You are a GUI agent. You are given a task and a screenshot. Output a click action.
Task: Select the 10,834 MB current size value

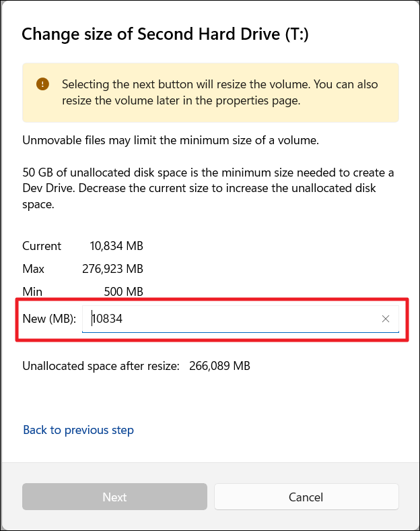(x=116, y=246)
